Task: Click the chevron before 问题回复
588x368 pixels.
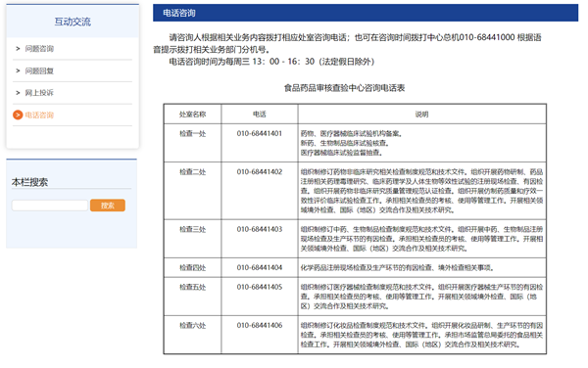Action: [18, 70]
